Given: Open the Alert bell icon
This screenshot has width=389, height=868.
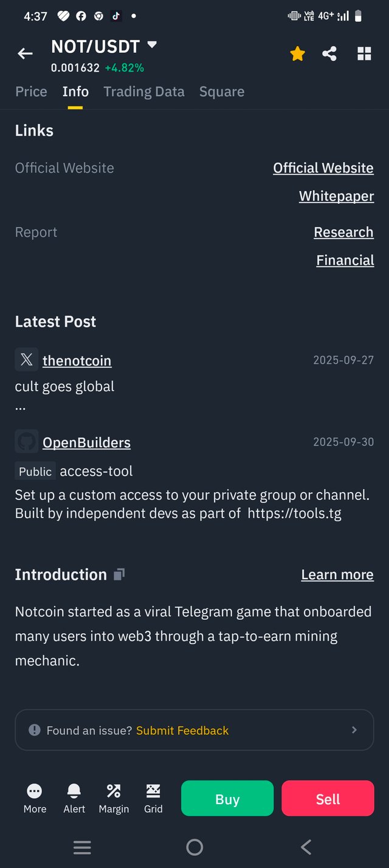Looking at the screenshot, I should pyautogui.click(x=74, y=791).
